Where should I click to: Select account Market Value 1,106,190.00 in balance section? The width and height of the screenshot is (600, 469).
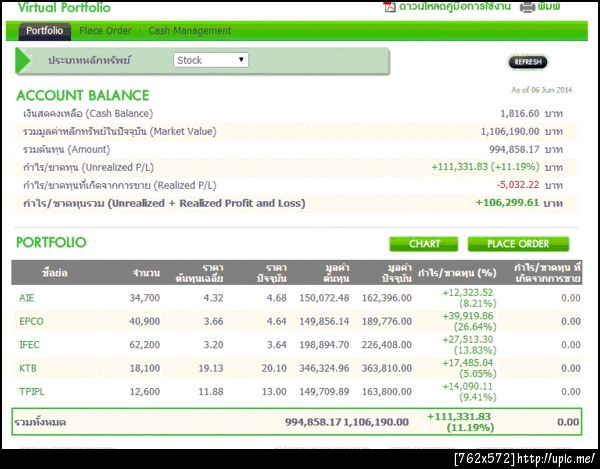point(510,132)
